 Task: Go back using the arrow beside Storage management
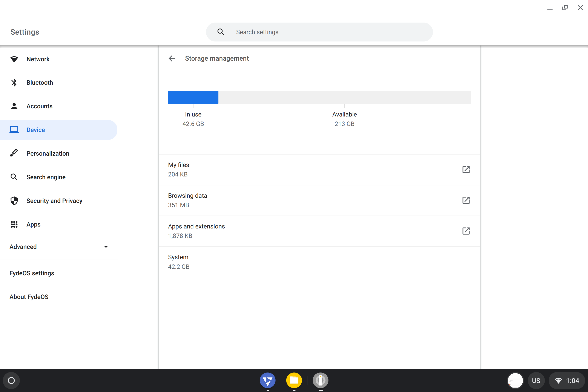point(172,58)
